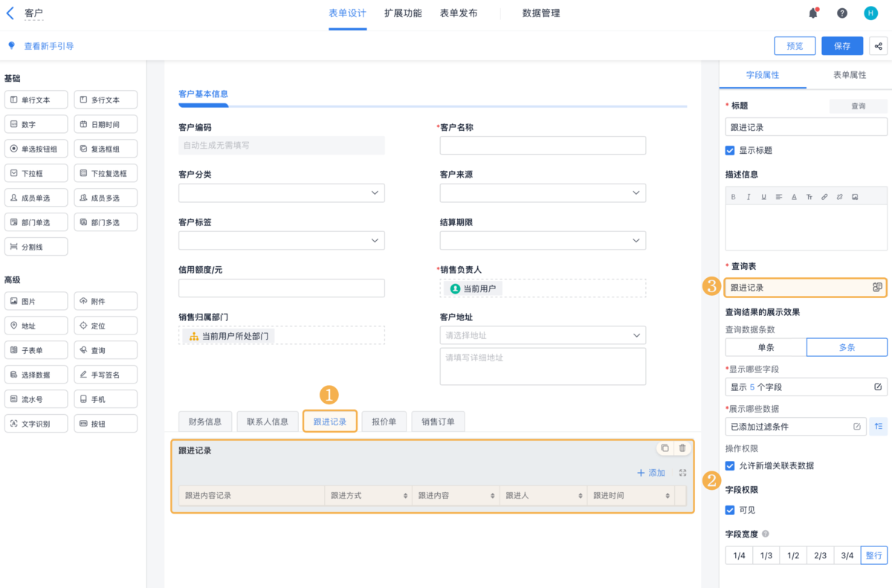This screenshot has width=892, height=588.
Task: Click the 保存 button
Action: 842,46
